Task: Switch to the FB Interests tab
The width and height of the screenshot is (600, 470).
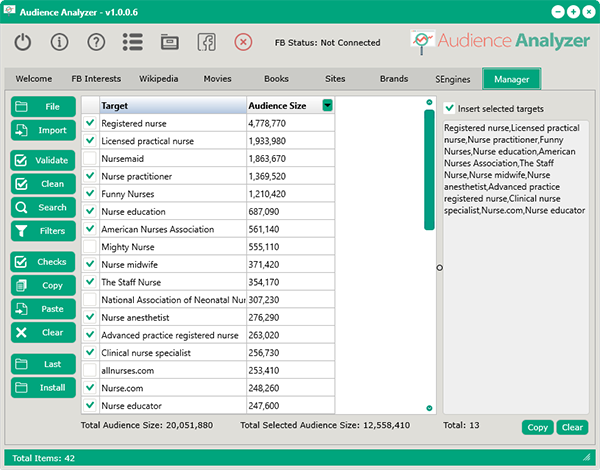Action: 96,79
